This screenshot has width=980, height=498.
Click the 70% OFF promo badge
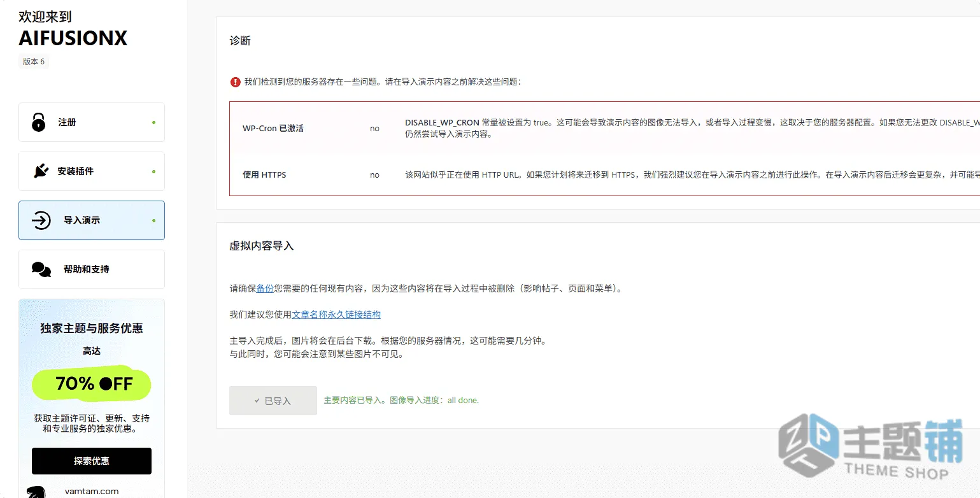[92, 383]
